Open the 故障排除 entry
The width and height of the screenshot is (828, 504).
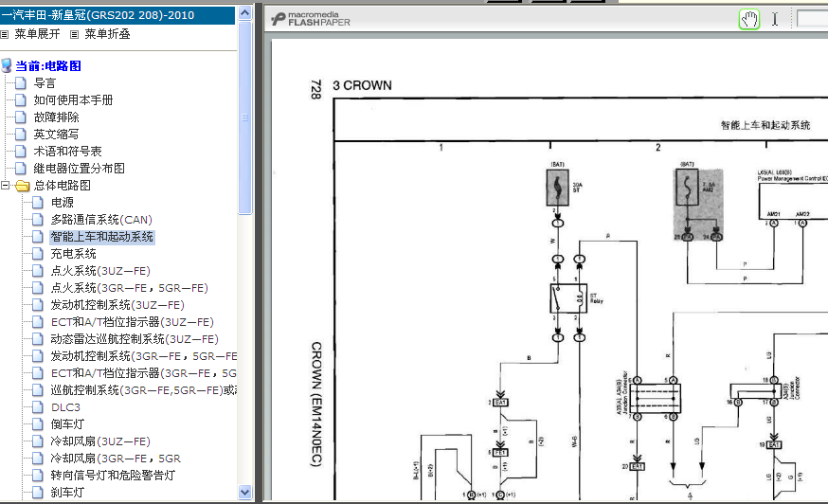coord(57,117)
